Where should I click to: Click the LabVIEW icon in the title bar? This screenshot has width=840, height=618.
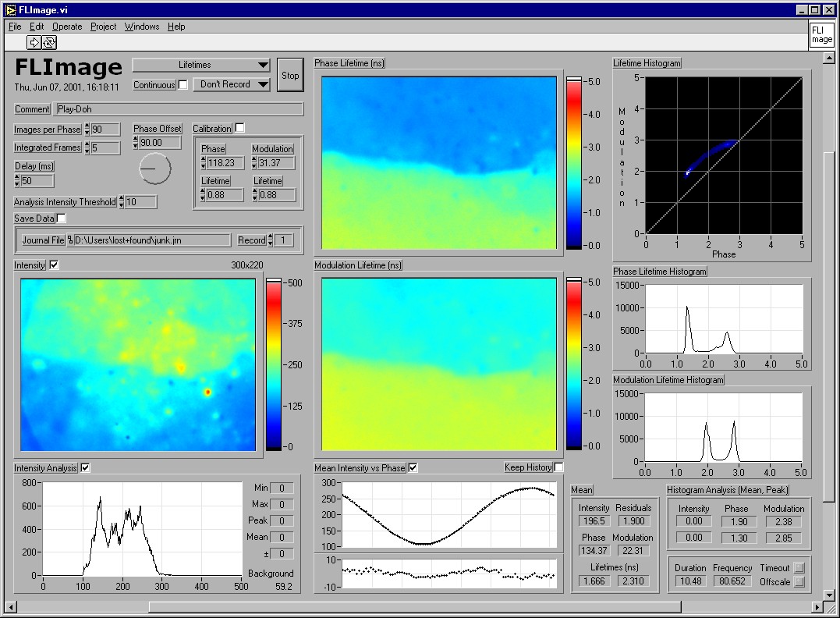click(10, 10)
